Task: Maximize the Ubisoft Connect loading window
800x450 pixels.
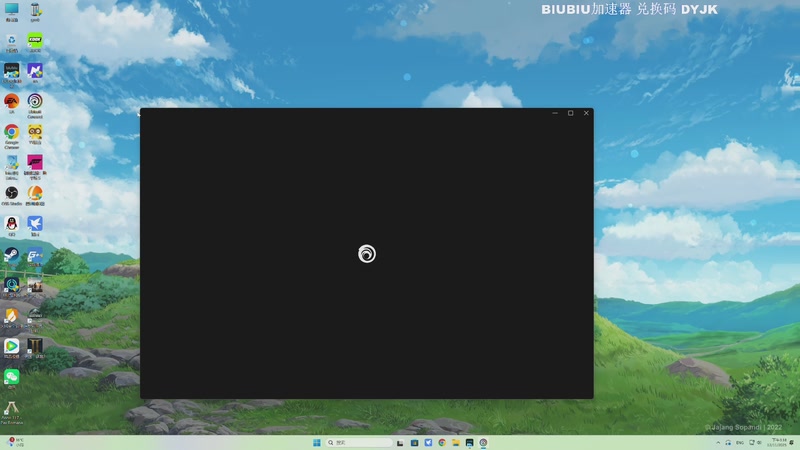Action: (570, 113)
